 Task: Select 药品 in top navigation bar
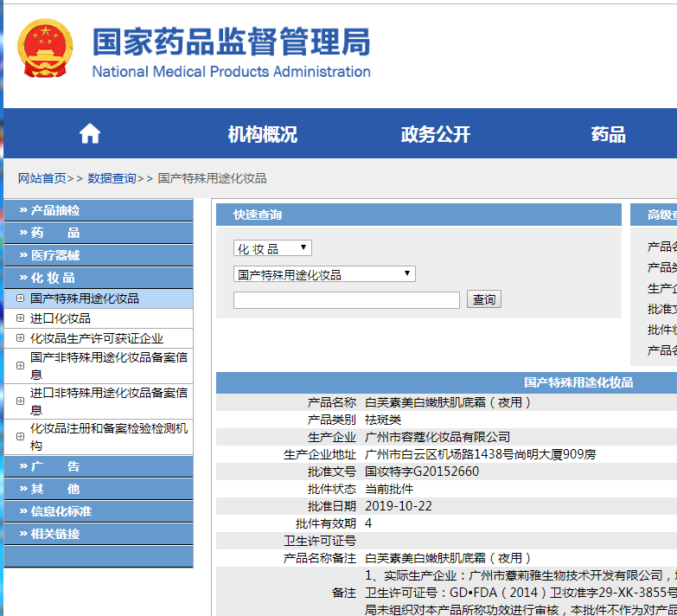pos(608,134)
